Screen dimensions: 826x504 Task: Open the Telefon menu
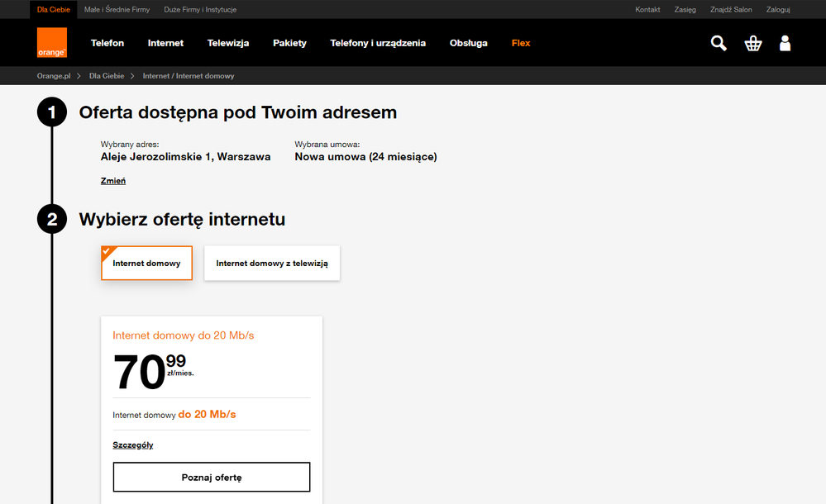(x=107, y=43)
